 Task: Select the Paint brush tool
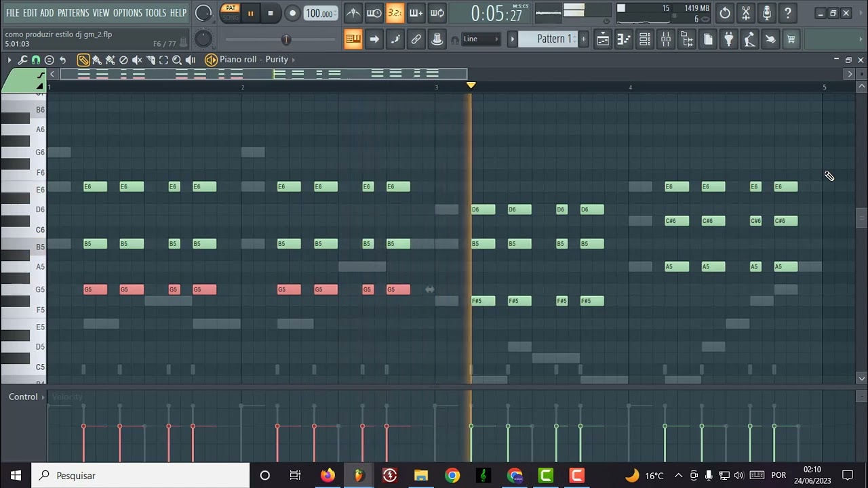tap(96, 60)
